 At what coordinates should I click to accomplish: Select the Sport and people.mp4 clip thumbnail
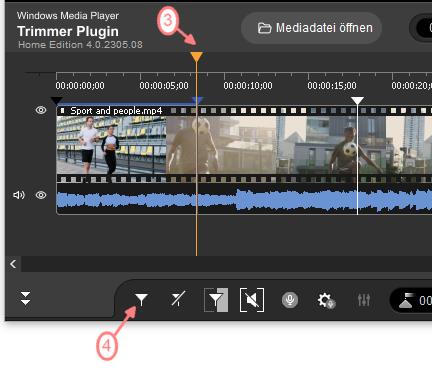111,145
